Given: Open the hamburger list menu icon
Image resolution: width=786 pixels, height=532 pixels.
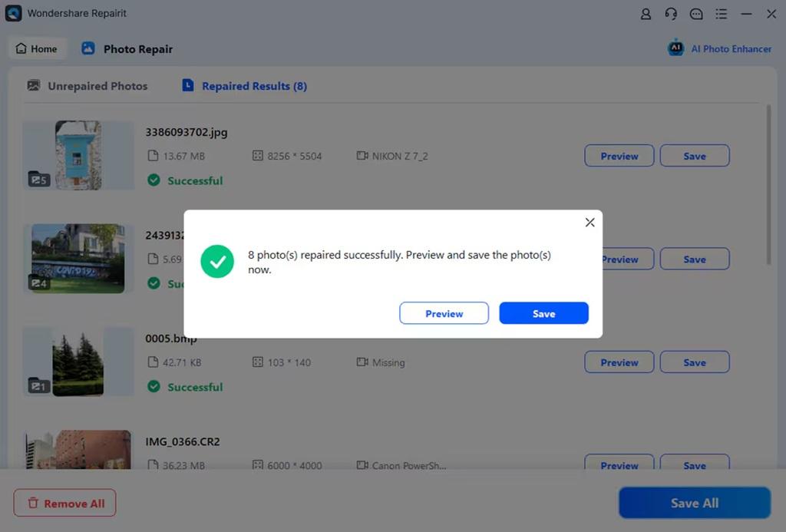Looking at the screenshot, I should pos(721,14).
